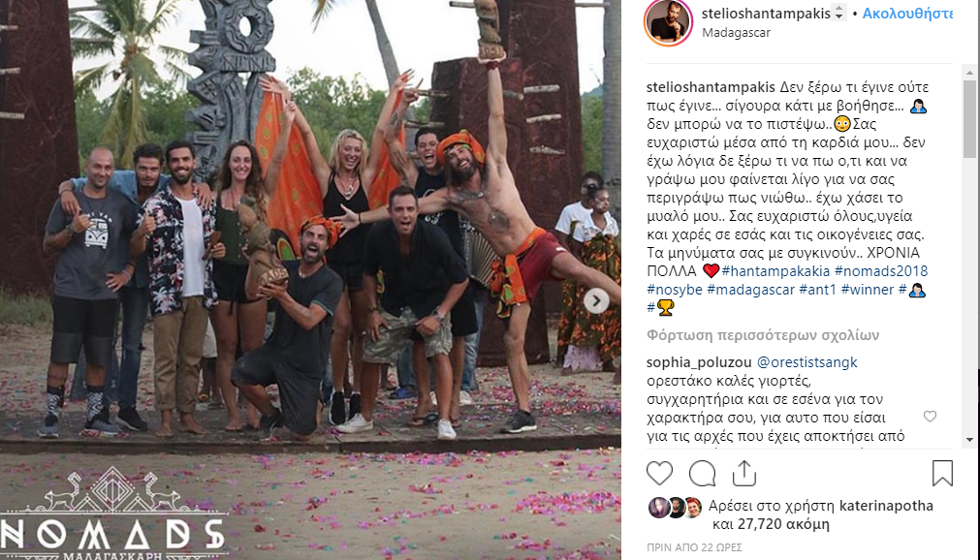Image resolution: width=980 pixels, height=560 pixels.
Task: Click Ακολουθήστε follow button
Action: point(907,14)
